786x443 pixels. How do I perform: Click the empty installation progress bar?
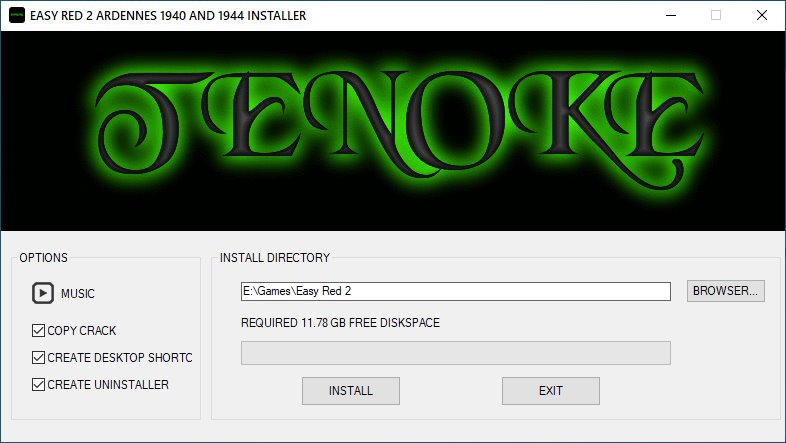click(455, 353)
